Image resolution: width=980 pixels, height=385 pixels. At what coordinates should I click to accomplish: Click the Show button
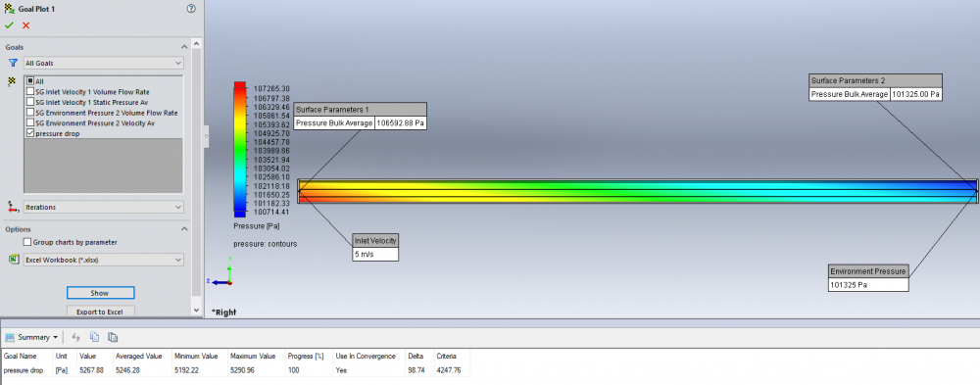[100, 293]
